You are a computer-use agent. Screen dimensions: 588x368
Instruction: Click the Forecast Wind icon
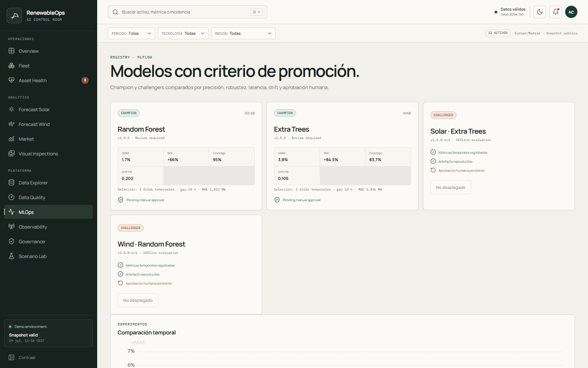[x=11, y=124]
